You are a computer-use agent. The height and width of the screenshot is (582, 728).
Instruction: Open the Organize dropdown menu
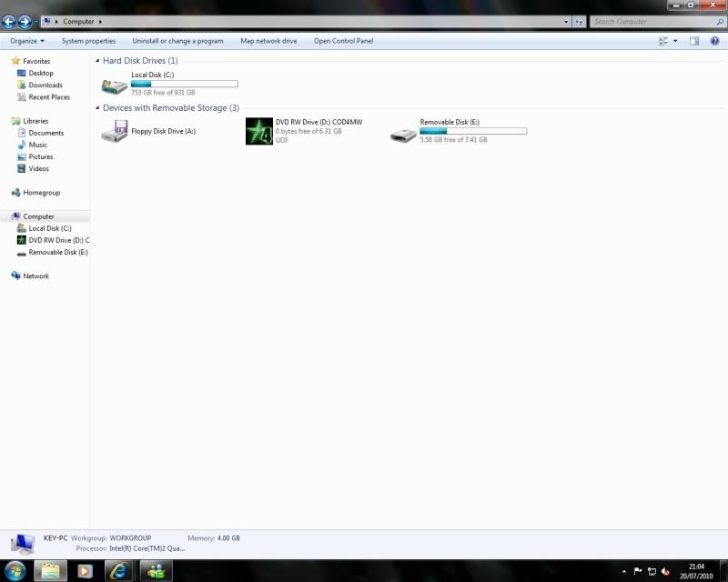tap(27, 41)
